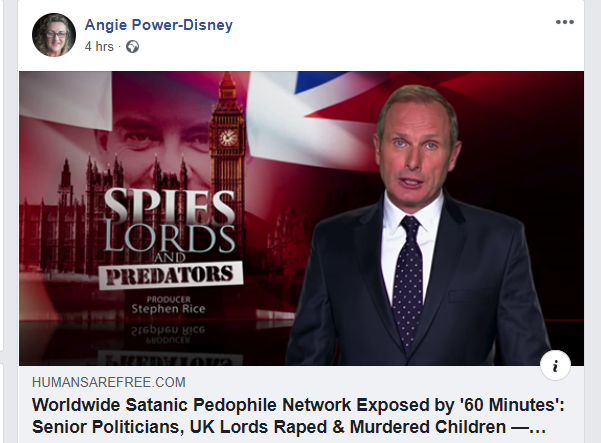
Task: Click the "4 hrs" post timestamp
Action: pyautogui.click(x=99, y=47)
